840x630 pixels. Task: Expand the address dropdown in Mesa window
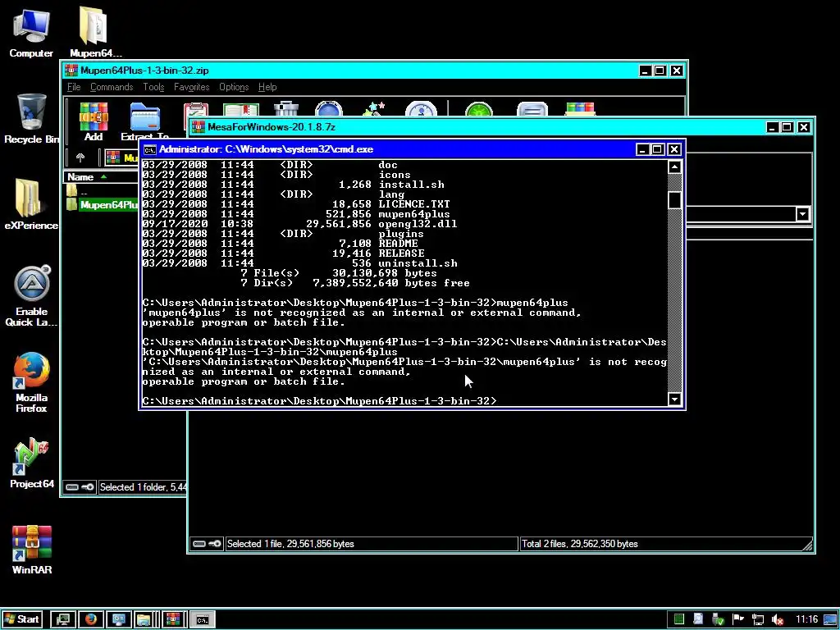click(x=802, y=214)
